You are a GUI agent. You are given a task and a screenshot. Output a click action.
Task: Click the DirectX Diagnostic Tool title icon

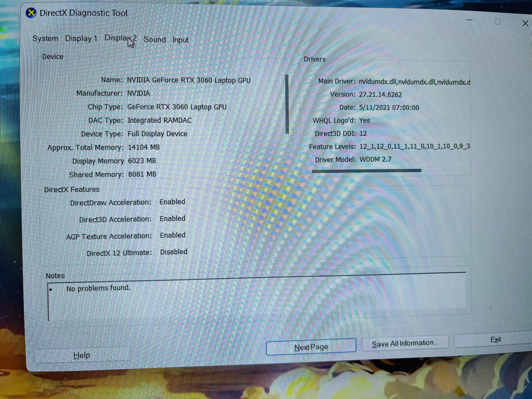[x=31, y=13]
